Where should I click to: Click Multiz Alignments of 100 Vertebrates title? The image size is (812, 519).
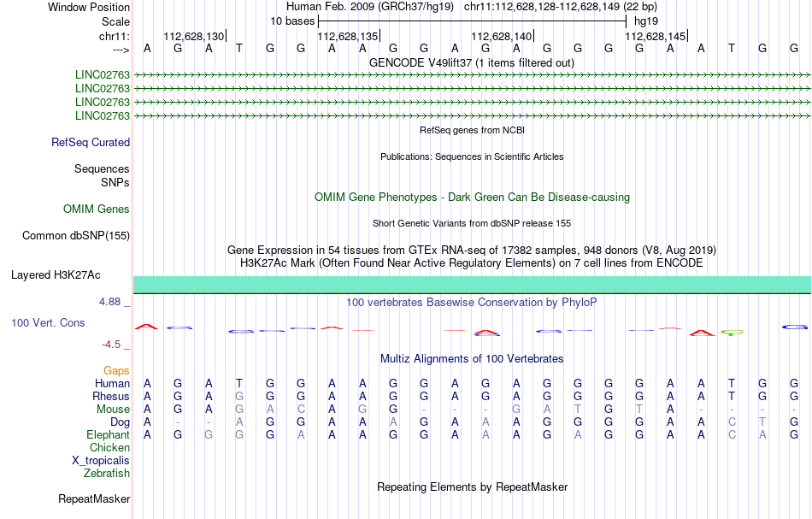[472, 359]
